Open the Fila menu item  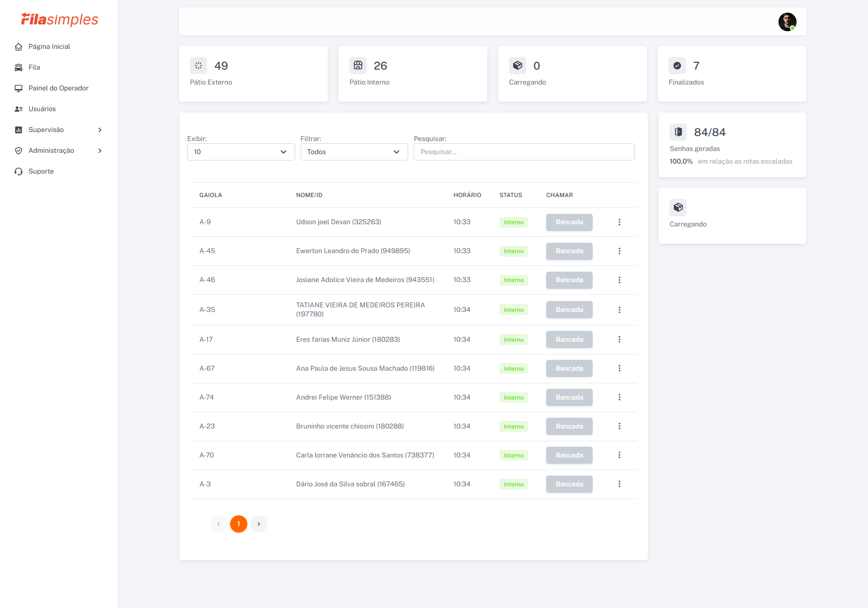click(34, 67)
